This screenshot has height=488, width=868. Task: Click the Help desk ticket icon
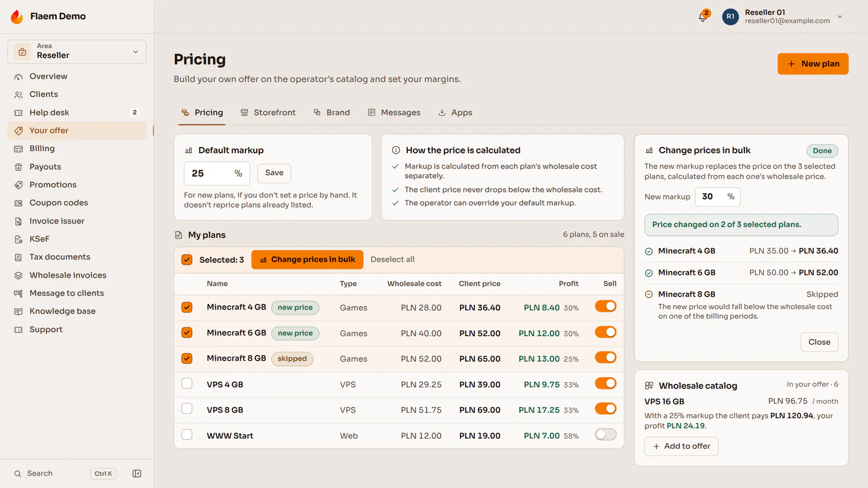coord(18,113)
